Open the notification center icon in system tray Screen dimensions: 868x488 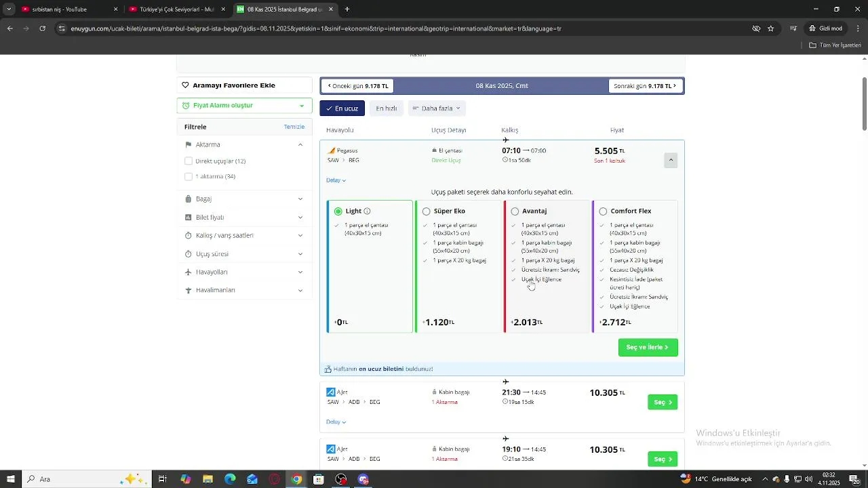click(x=854, y=479)
